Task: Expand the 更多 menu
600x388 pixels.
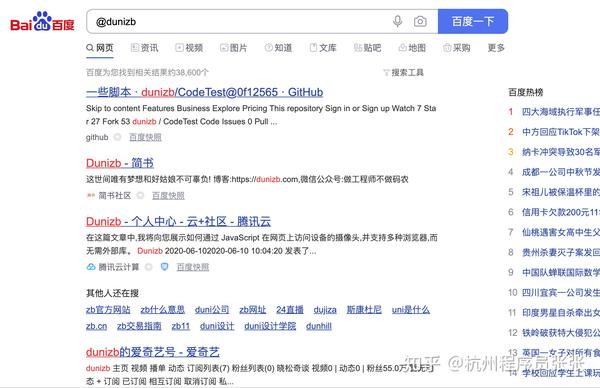Action: point(496,48)
